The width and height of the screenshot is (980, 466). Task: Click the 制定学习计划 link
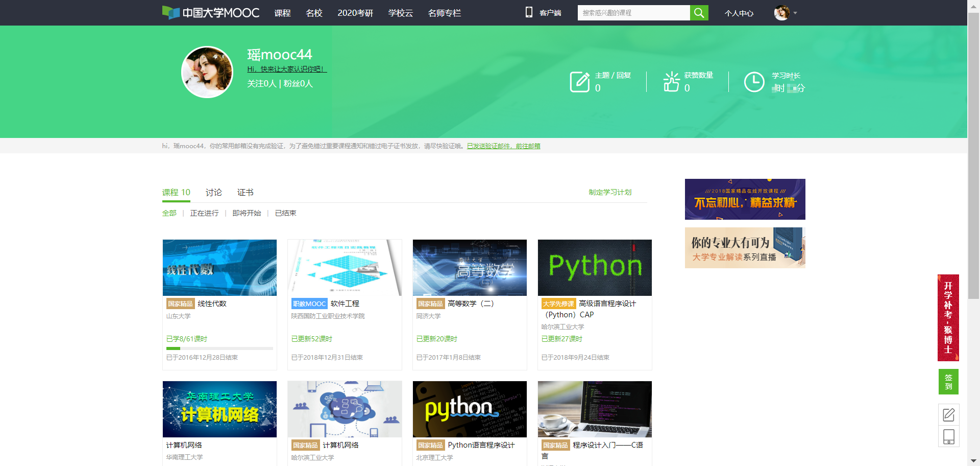tap(610, 192)
